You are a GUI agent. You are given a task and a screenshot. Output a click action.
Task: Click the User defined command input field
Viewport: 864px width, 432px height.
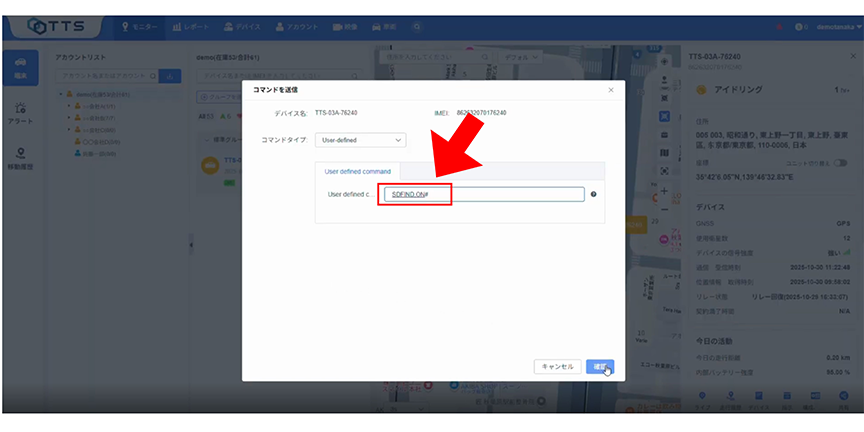485,195
